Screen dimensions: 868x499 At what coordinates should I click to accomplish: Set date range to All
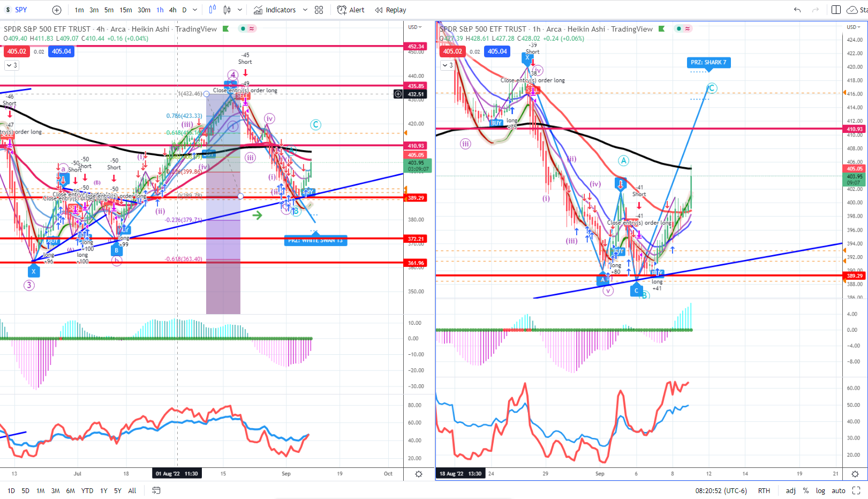[132, 490]
